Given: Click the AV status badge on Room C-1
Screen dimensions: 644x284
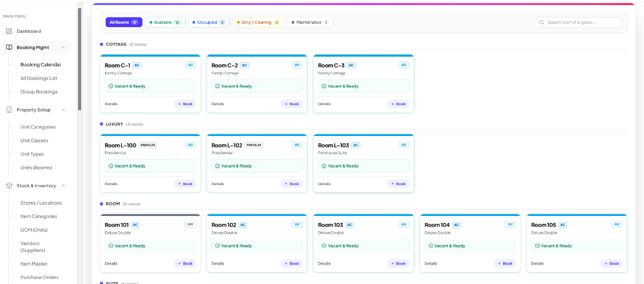Looking at the screenshot, I should click(190, 65).
